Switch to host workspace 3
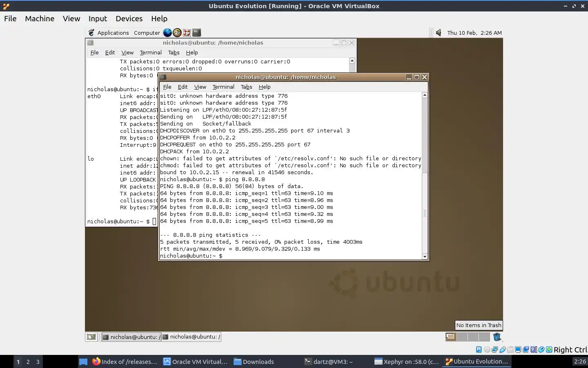The width and height of the screenshot is (588, 368). (38, 361)
